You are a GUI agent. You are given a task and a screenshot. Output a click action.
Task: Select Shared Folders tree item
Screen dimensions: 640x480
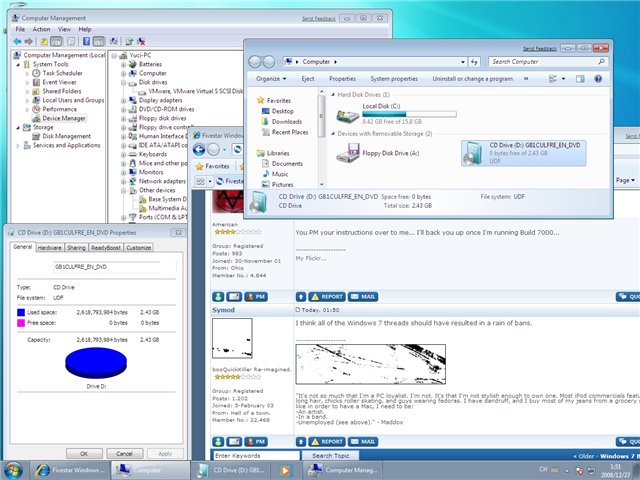62,91
